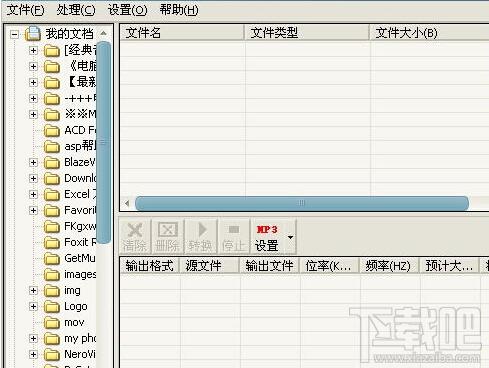Expand the img folder node
Viewport: 489px width, 368px height.
point(33,290)
